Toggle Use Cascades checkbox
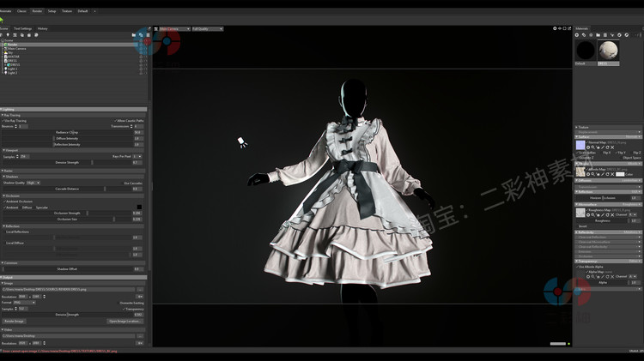 132,183
